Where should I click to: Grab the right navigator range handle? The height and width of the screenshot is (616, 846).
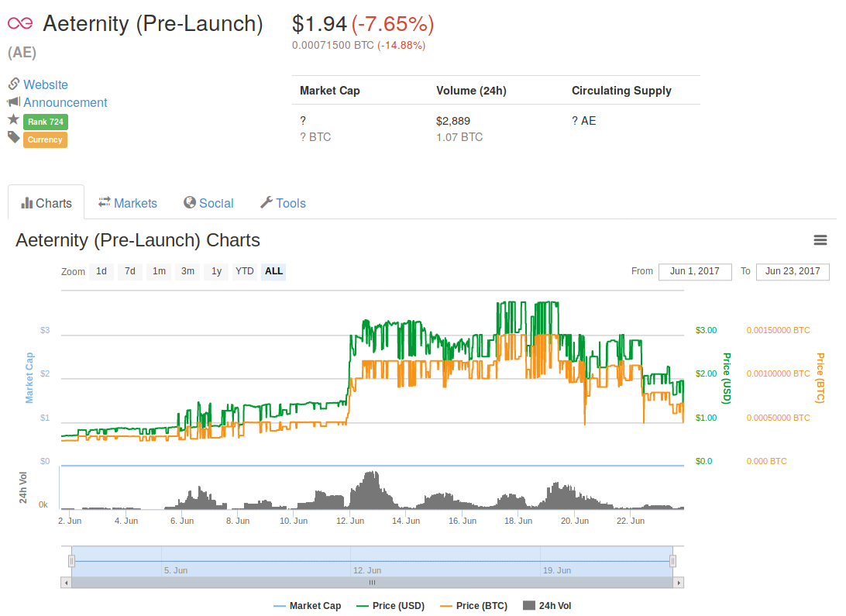click(672, 562)
